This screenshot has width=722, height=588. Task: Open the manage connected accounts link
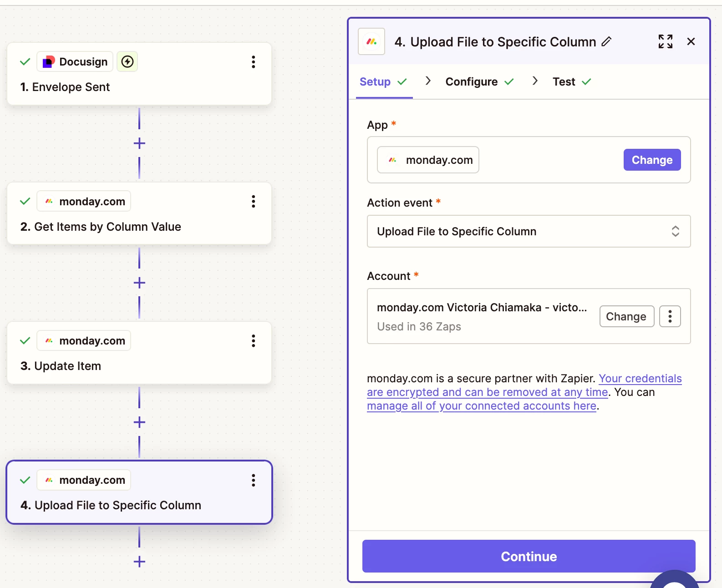[482, 406]
